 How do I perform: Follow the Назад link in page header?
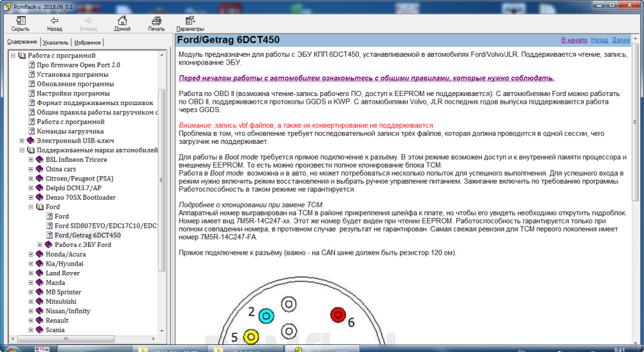(600, 40)
